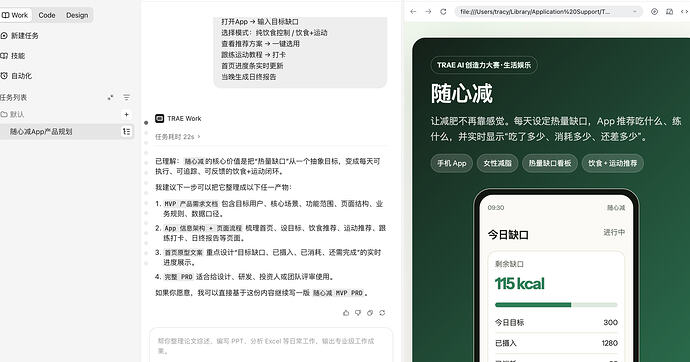This screenshot has height=362, width=690.
Task: Open the task list filter icon
Action: point(126,97)
